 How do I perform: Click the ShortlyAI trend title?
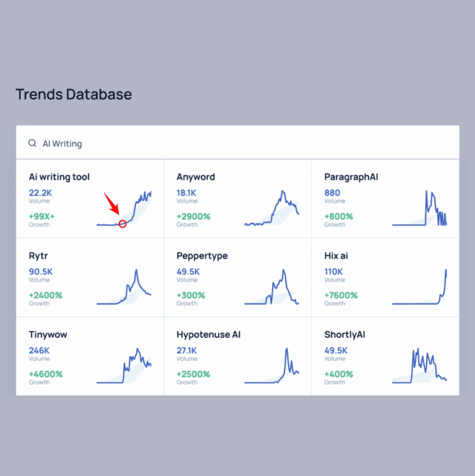[344, 334]
